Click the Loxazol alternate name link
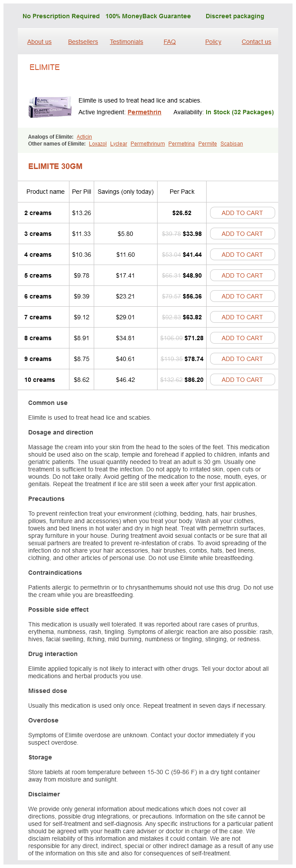 pos(98,144)
